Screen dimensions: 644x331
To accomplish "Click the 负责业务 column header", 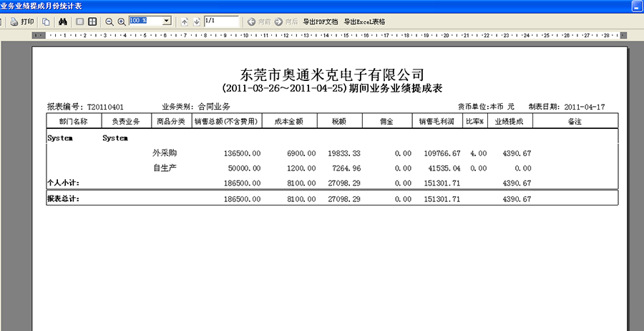I will [x=126, y=121].
